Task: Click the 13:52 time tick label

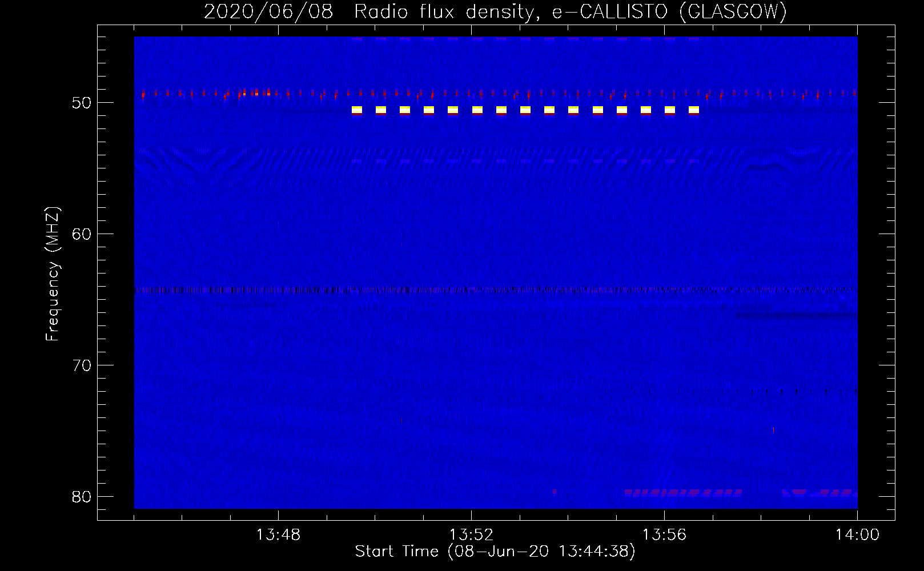Action: tap(471, 535)
